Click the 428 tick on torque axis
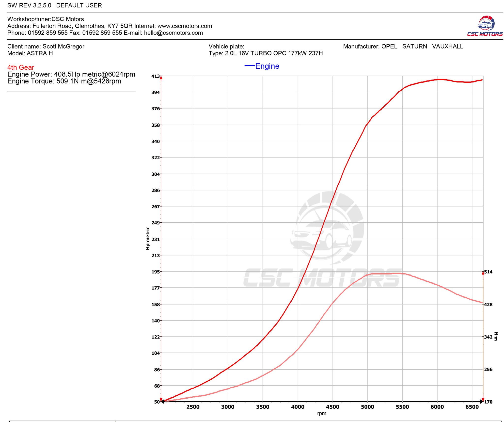Screen dimensions: 504x422 488,305
